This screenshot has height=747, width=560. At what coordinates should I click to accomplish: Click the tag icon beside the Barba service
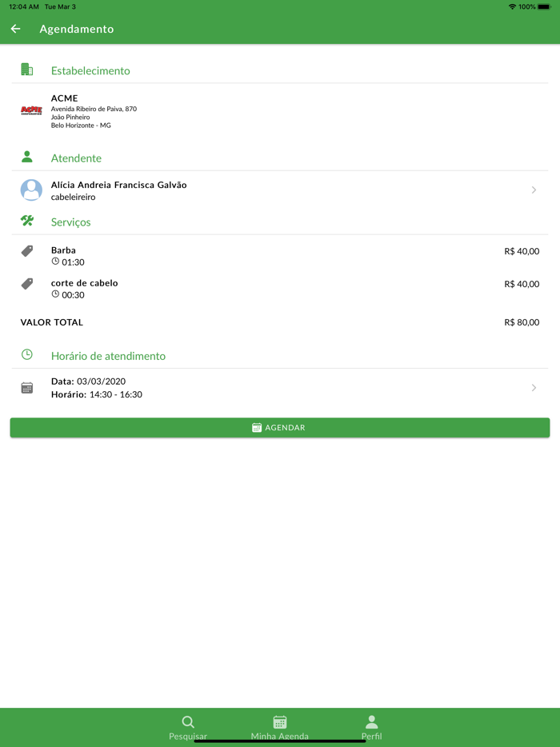point(27,251)
